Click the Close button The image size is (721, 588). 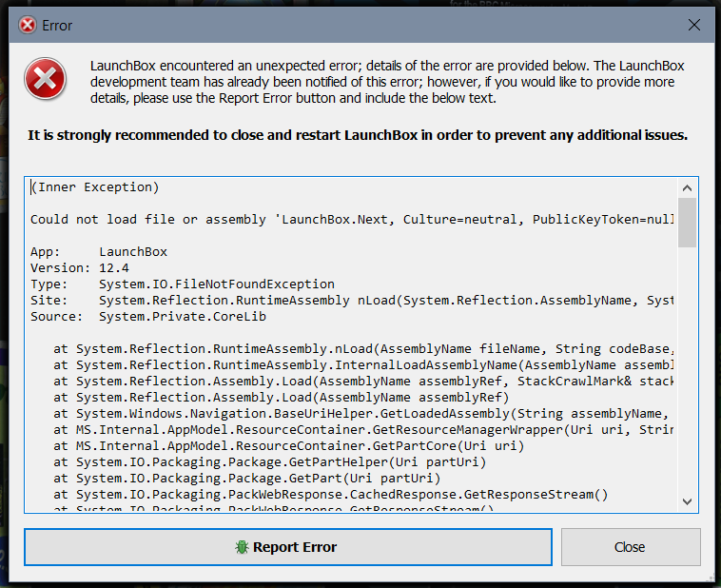[x=631, y=546]
